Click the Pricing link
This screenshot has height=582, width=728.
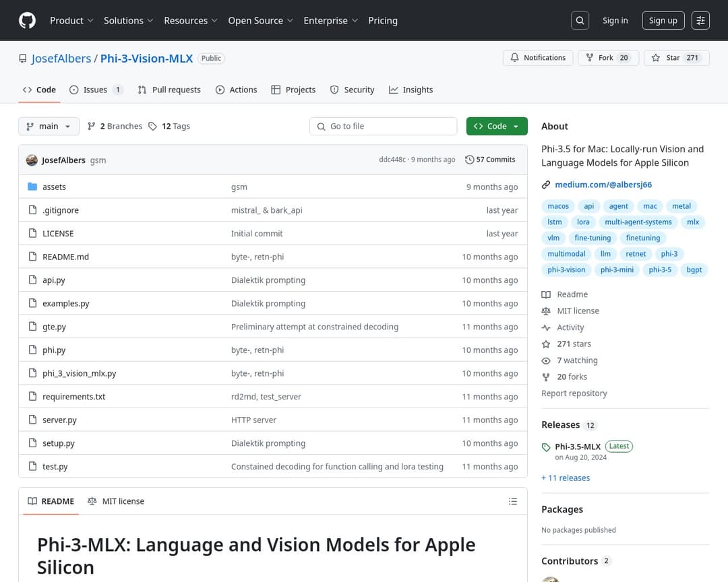[383, 20]
